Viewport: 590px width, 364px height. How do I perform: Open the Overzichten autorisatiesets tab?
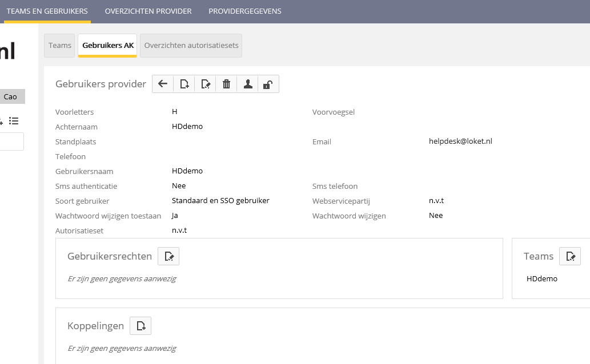coord(191,46)
